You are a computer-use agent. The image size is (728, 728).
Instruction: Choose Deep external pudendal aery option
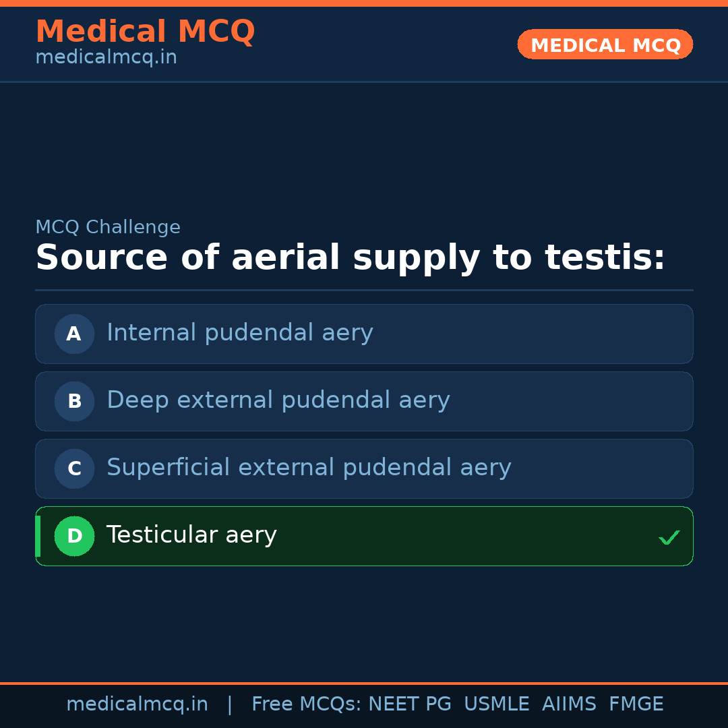pyautogui.click(x=278, y=400)
